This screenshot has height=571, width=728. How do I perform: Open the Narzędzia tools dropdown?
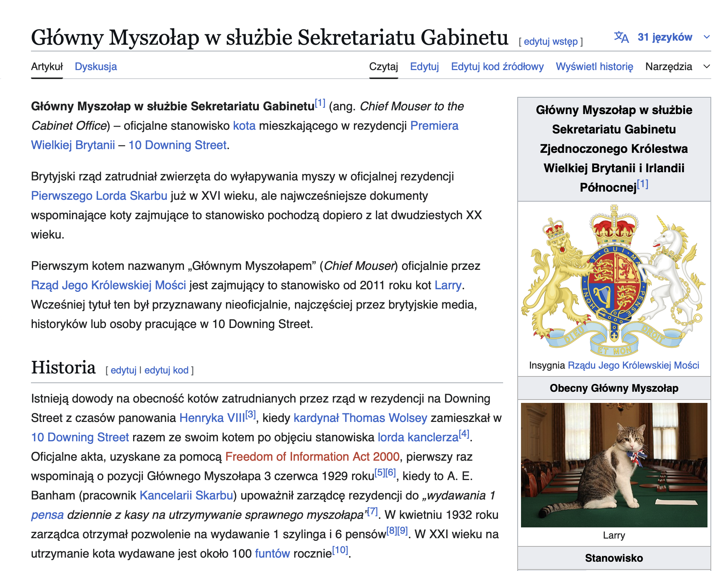pyautogui.click(x=668, y=67)
